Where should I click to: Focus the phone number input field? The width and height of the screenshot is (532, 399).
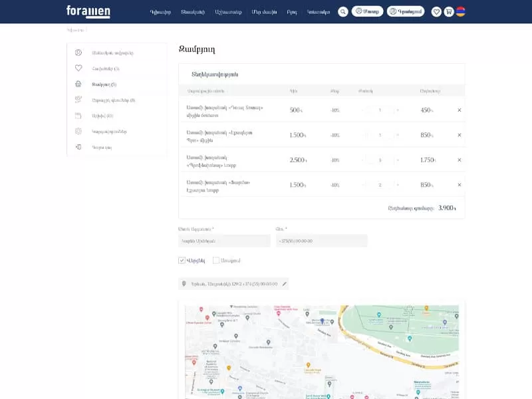[322, 241]
